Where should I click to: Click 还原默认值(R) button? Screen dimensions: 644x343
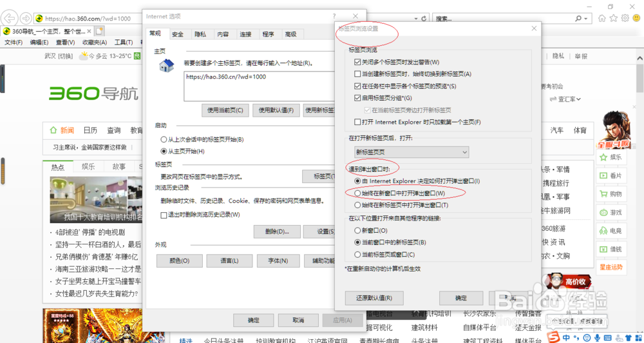(374, 298)
